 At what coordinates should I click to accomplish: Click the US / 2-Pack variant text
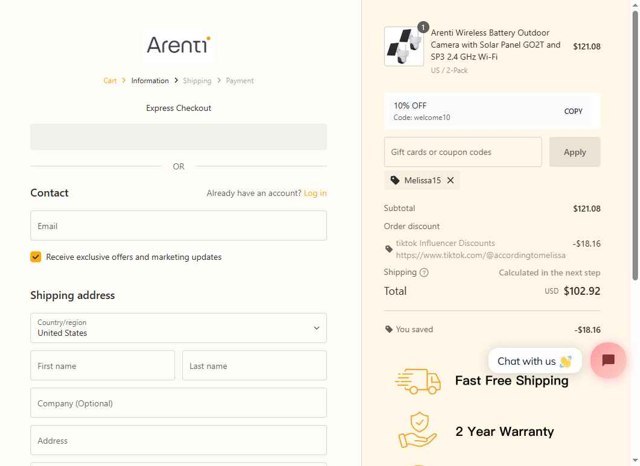point(449,70)
